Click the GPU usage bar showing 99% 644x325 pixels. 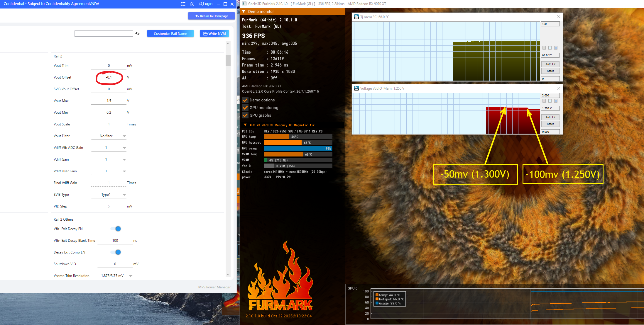pyautogui.click(x=298, y=149)
